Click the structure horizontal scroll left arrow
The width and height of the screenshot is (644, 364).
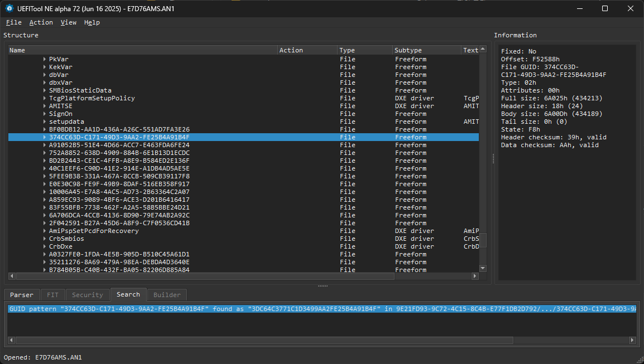pos(12,276)
